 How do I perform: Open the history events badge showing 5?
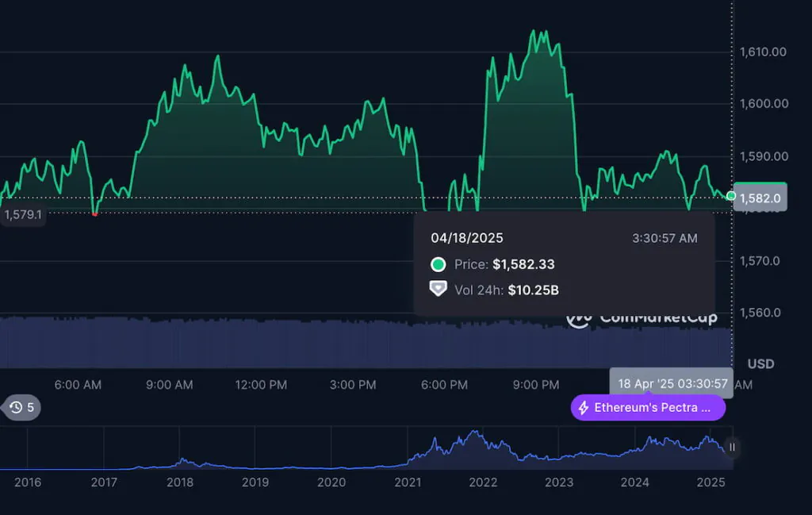tap(21, 407)
